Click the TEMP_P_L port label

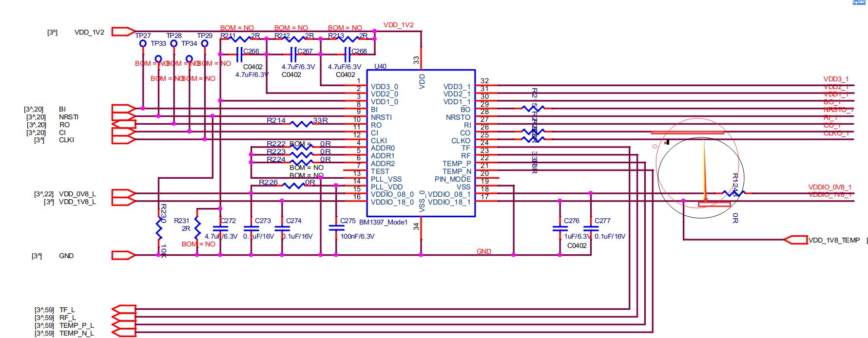(x=77, y=325)
